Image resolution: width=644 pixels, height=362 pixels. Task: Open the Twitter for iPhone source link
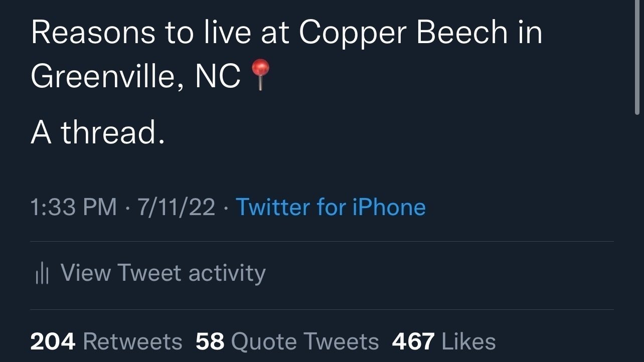[332, 207]
